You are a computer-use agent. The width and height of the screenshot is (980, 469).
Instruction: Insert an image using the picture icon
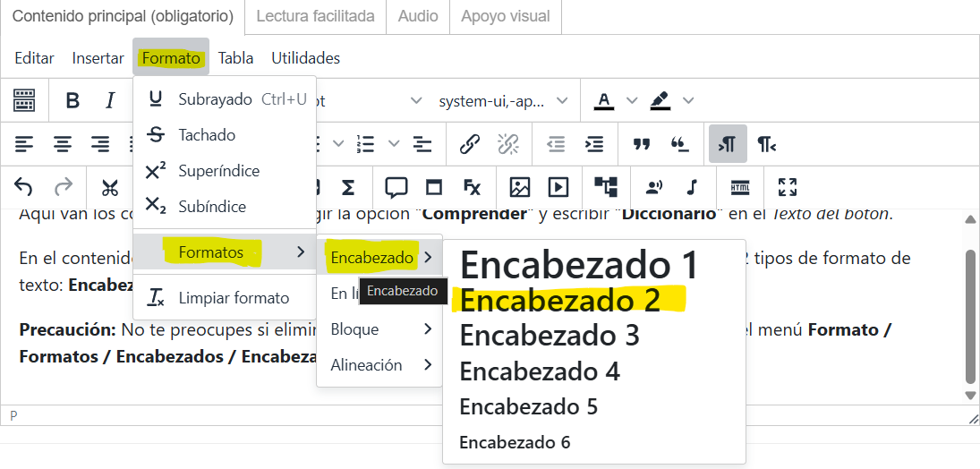(x=519, y=188)
